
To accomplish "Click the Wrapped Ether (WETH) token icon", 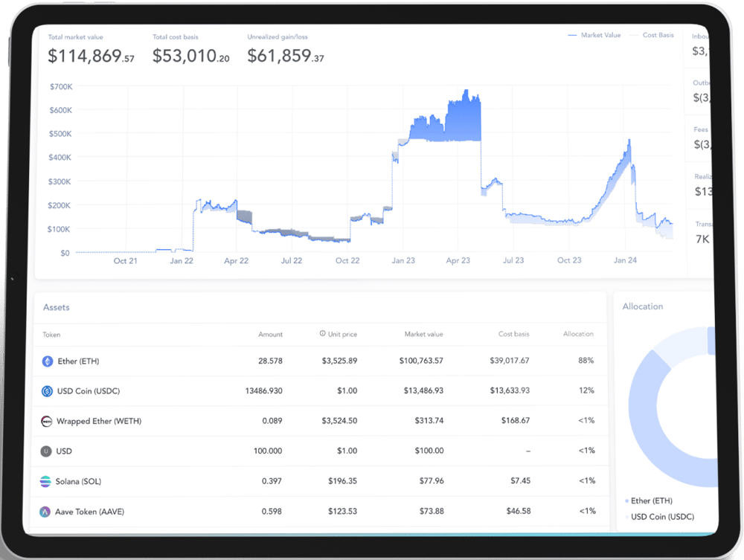I will (x=47, y=421).
